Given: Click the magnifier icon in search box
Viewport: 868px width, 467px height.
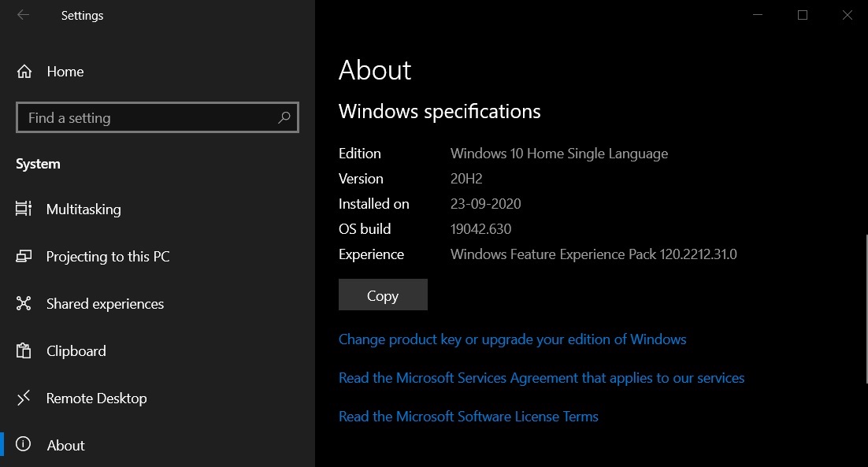Looking at the screenshot, I should point(284,118).
